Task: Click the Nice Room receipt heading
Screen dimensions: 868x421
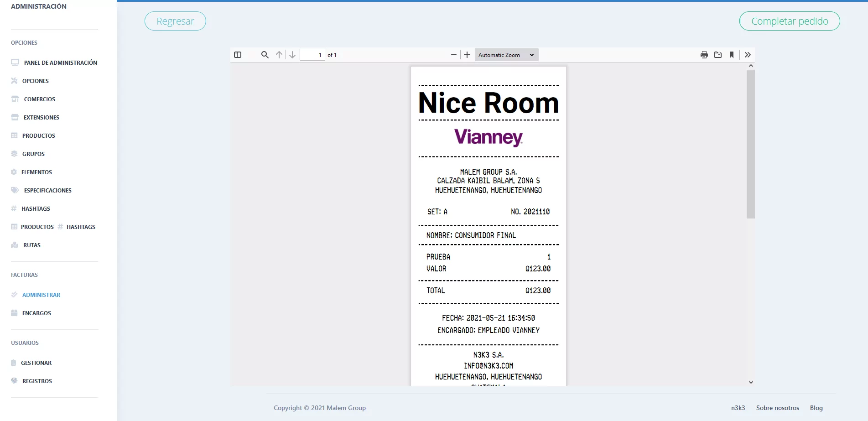Action: 489,103
